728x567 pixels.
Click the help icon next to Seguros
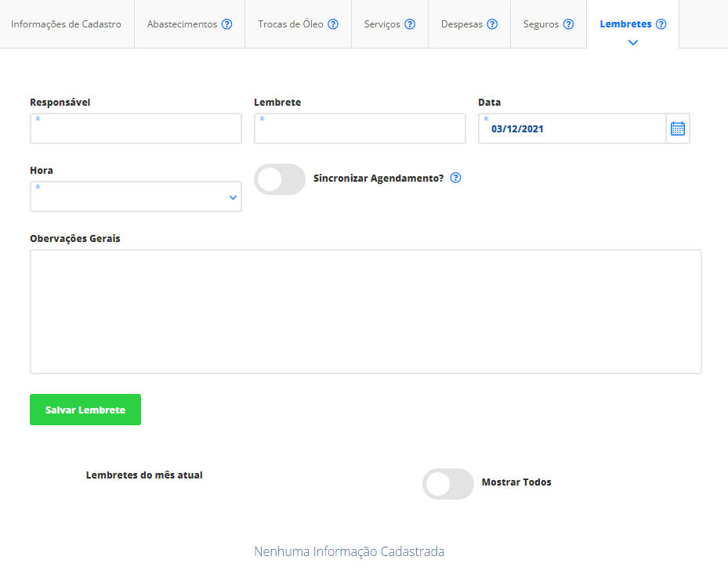click(x=568, y=24)
